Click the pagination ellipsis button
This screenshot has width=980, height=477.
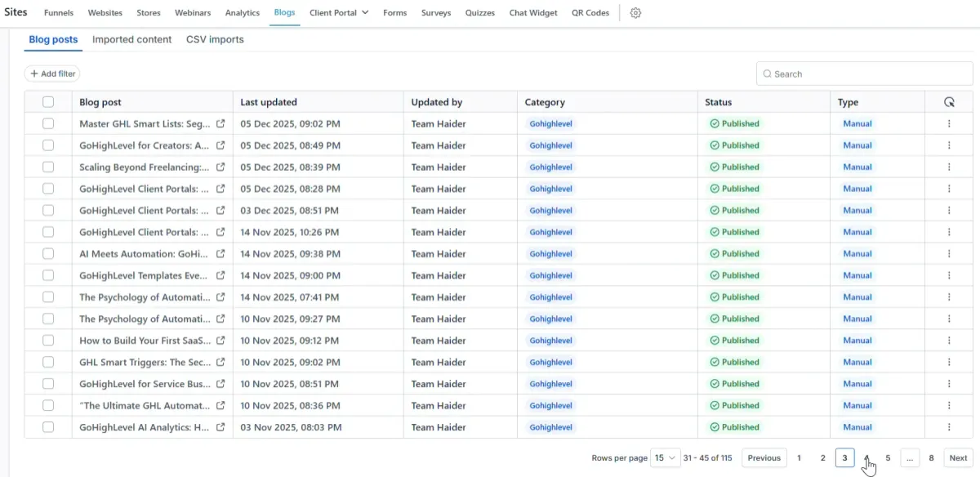pyautogui.click(x=910, y=458)
